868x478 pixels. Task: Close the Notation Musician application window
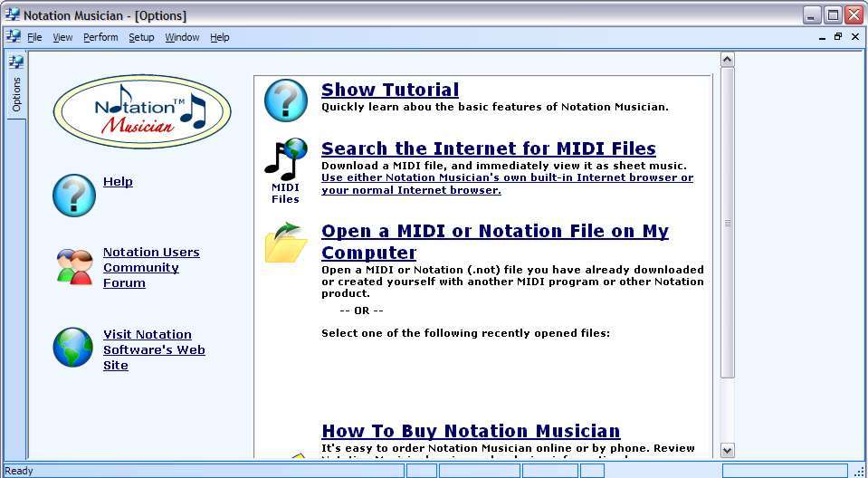[854, 15]
